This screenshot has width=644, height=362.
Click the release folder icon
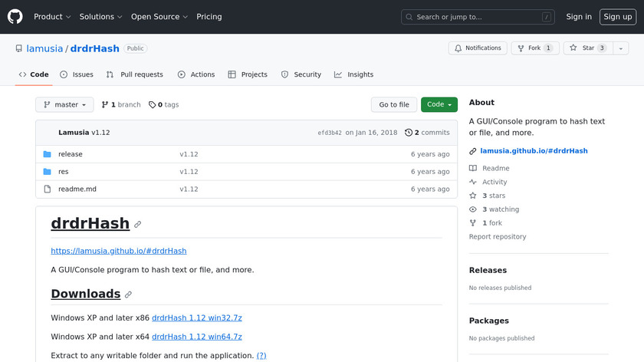point(47,154)
